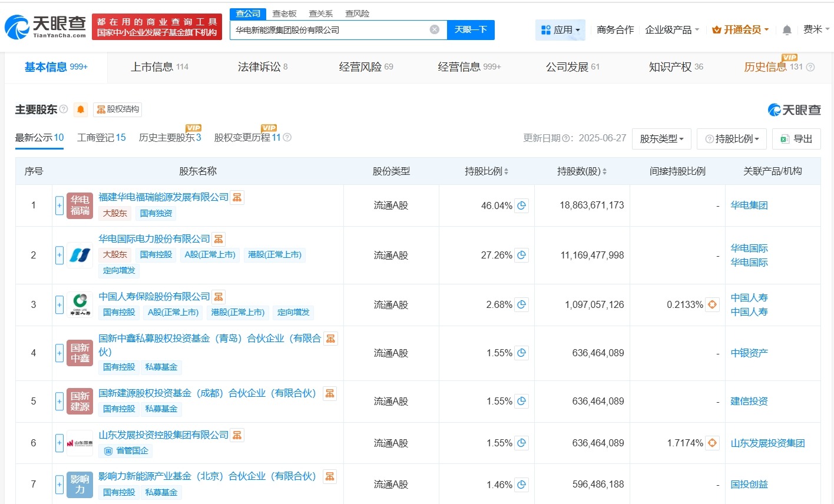Open the 持股比例 filter dropdown
The image size is (834, 504).
click(x=732, y=138)
